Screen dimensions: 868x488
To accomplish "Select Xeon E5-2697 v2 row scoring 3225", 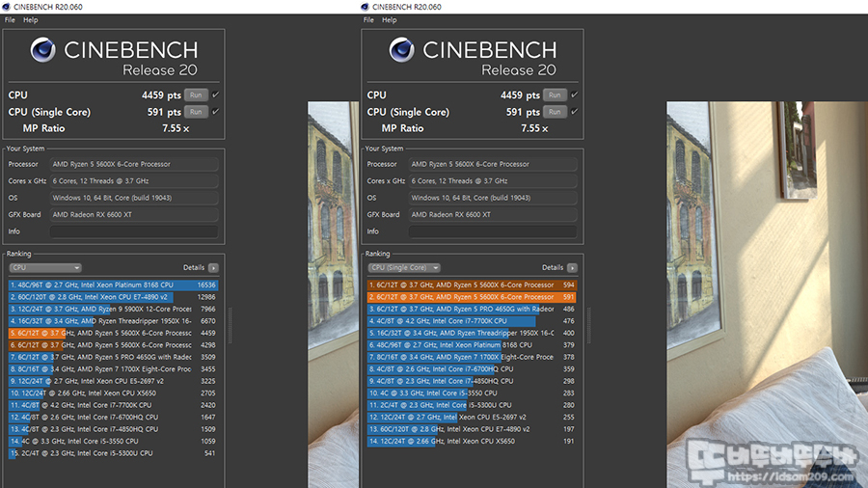I will (113, 381).
